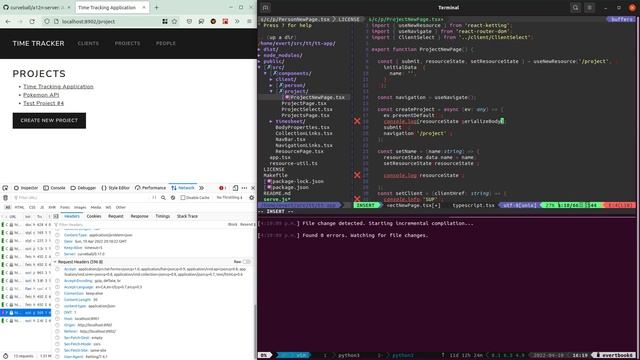Open Resend dropdown in headers panel
Screen dimensions: 640x360
click(247, 224)
